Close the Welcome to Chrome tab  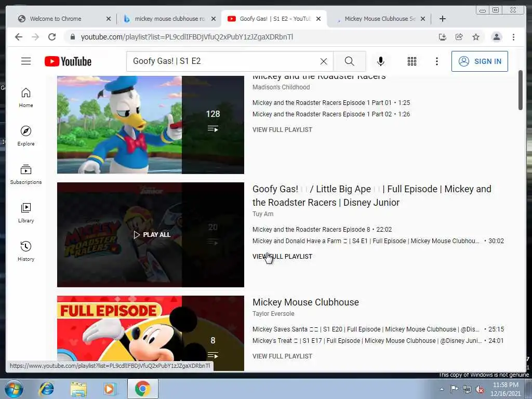tap(109, 19)
